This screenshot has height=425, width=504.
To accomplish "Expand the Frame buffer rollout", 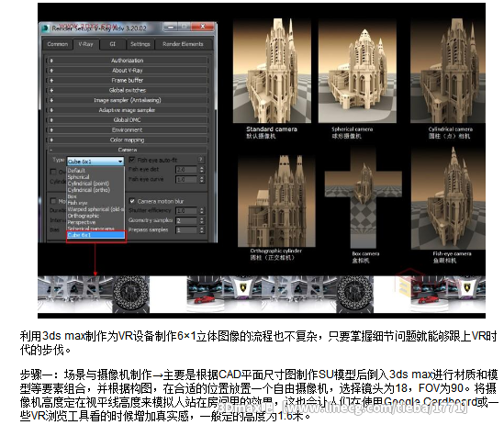I will [x=128, y=81].
